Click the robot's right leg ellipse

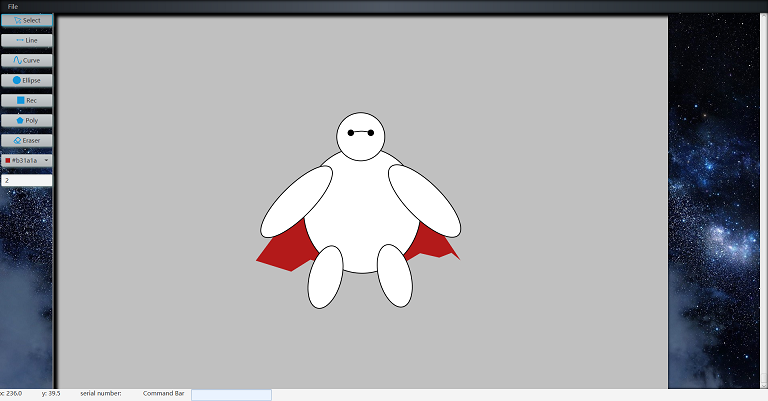click(395, 276)
